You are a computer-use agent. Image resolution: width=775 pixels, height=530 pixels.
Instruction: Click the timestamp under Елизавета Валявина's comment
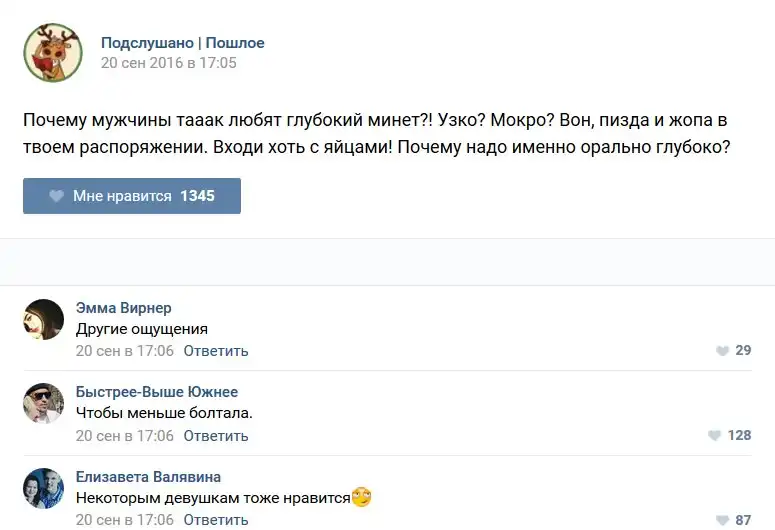125,520
